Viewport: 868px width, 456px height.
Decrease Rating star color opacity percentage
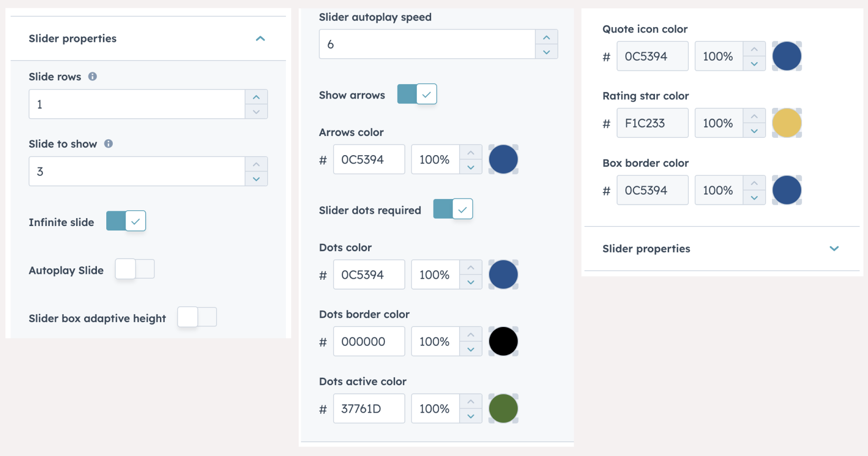click(x=754, y=130)
